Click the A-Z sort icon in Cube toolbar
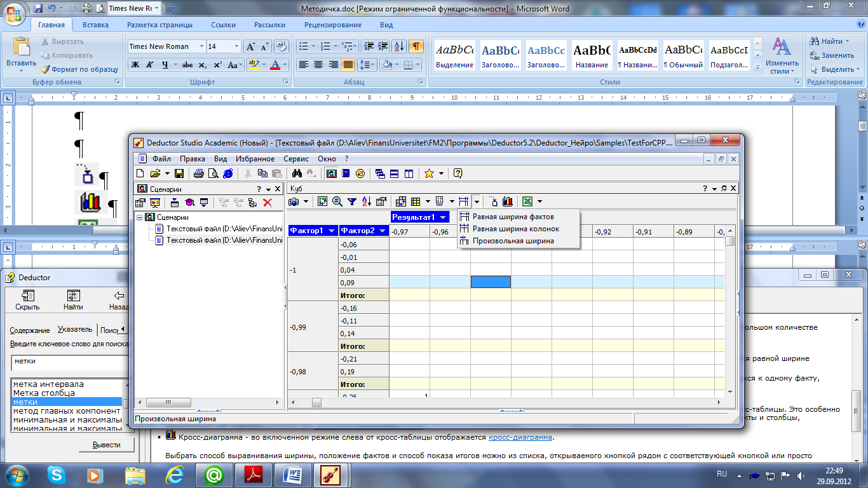868x488 pixels. [x=366, y=201]
